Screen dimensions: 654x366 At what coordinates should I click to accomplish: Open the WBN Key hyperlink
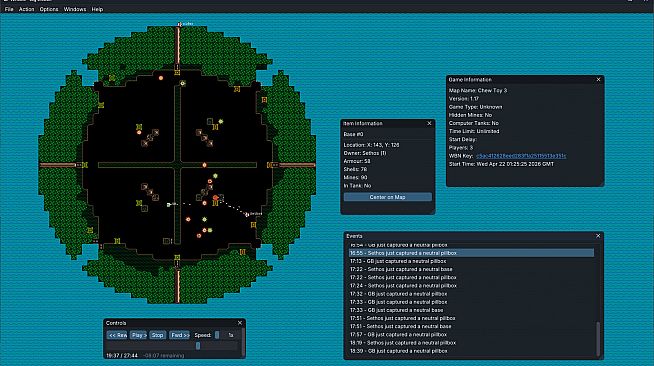coord(521,156)
